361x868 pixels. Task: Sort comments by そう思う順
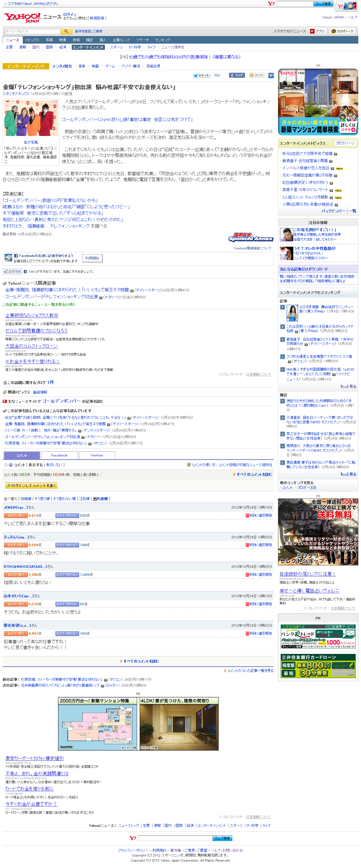pyautogui.click(x=42, y=499)
